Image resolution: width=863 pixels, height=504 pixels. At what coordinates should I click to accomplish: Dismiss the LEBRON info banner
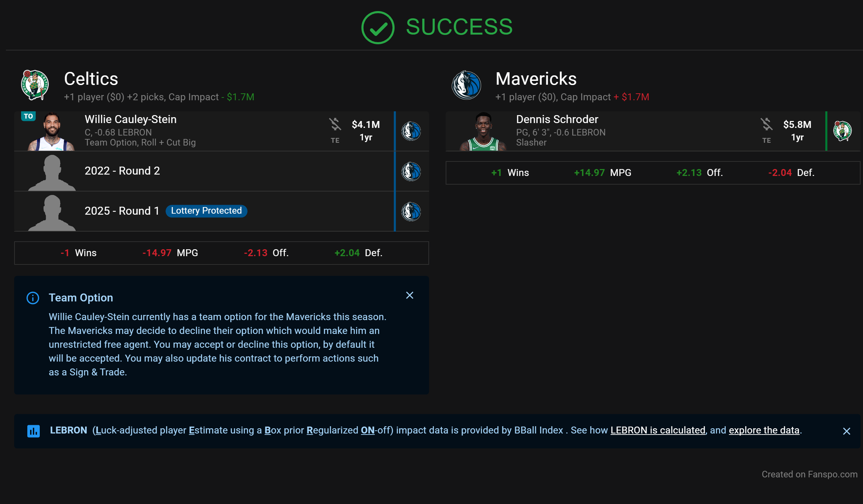click(846, 431)
